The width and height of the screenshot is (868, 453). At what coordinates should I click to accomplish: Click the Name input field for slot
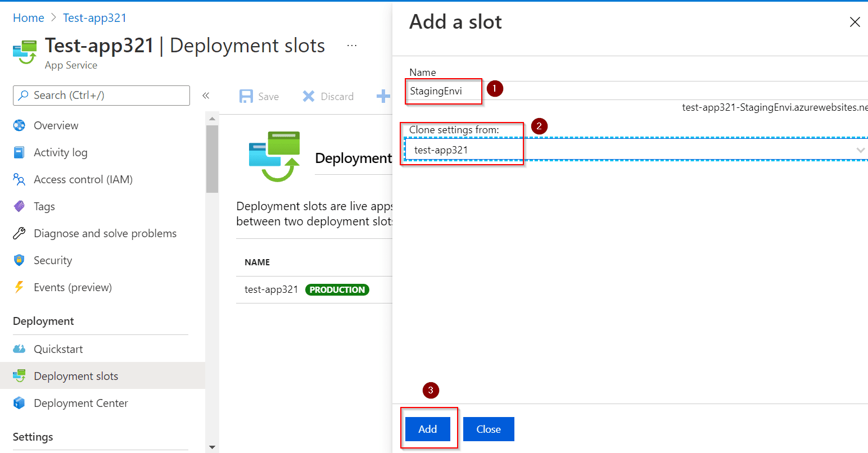pyautogui.click(x=635, y=91)
